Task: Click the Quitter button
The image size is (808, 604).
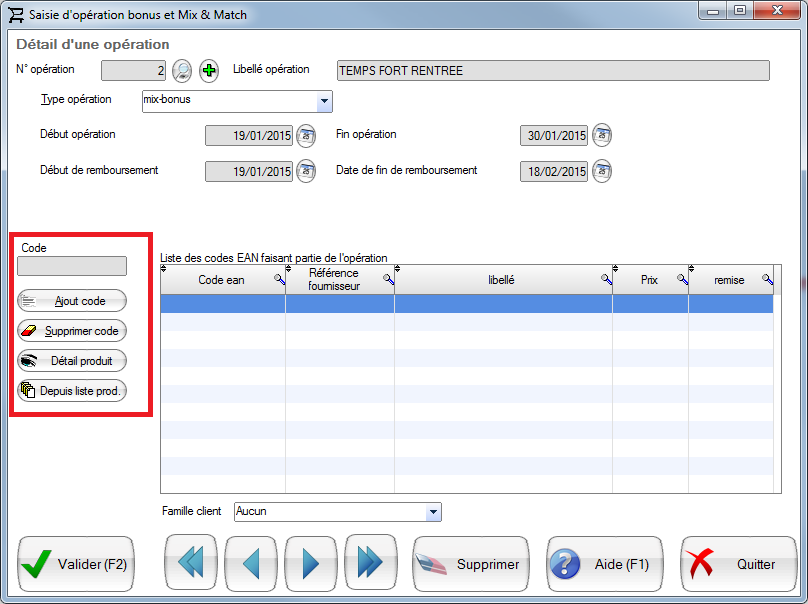Action: tap(739, 564)
